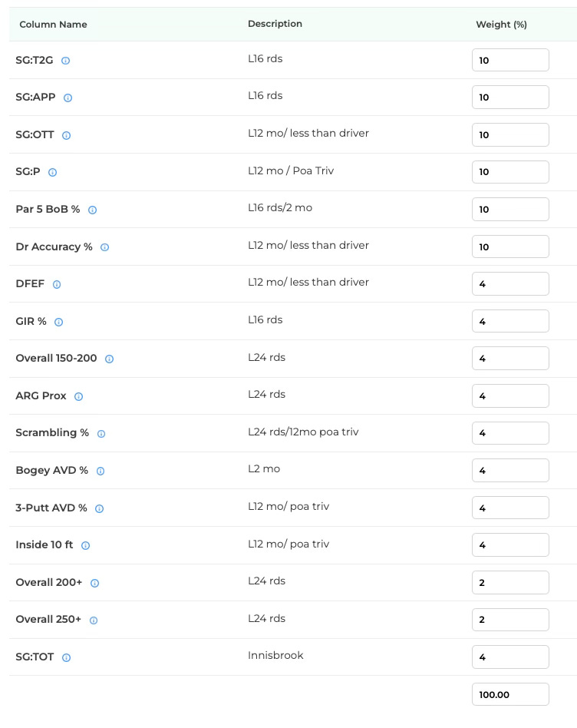The height and width of the screenshot is (728, 577).
Task: Click the Inside 10 ft info icon
Action: [x=85, y=545]
